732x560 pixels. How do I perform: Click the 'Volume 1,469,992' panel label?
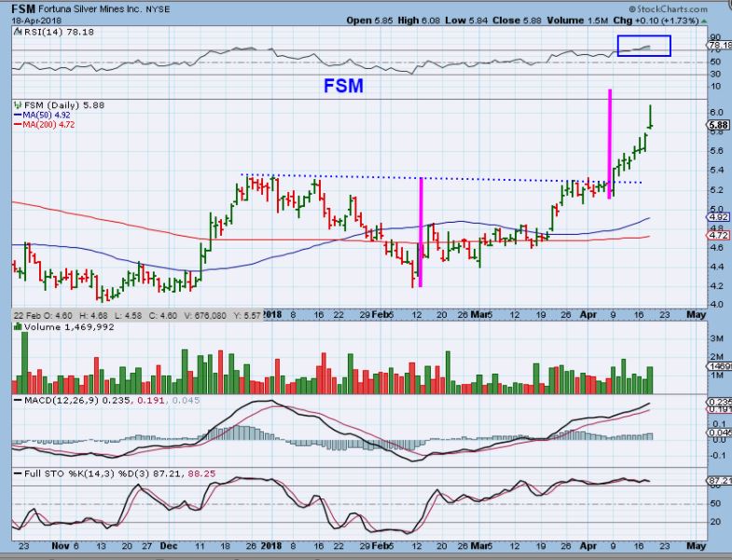(69, 327)
